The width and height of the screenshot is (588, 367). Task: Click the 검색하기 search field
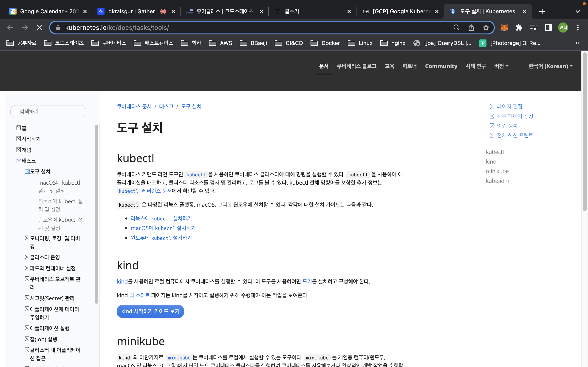point(48,112)
